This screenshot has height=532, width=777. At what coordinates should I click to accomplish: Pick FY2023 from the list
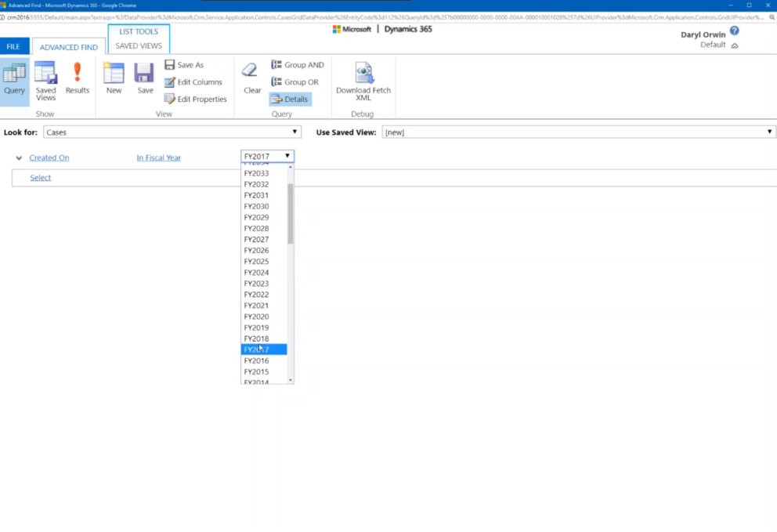tap(264, 284)
